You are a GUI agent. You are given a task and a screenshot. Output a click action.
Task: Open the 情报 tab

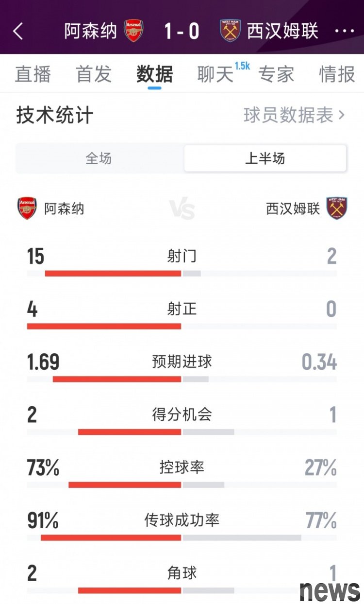[337, 74]
